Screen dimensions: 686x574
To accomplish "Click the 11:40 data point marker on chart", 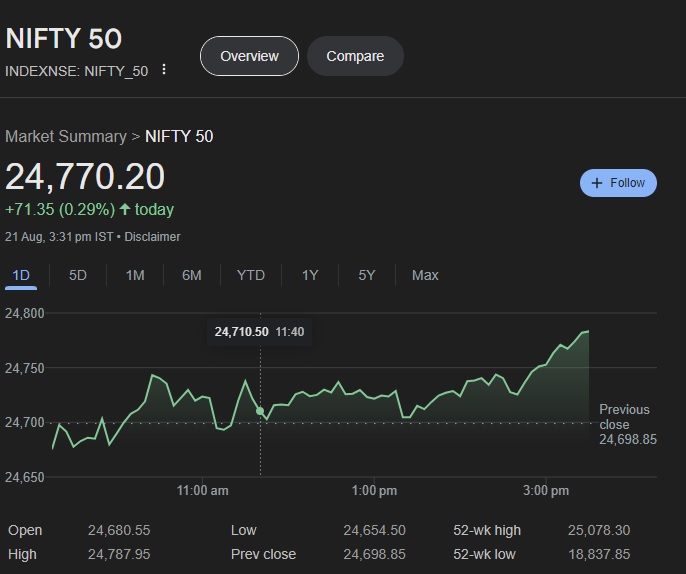I will (260, 411).
